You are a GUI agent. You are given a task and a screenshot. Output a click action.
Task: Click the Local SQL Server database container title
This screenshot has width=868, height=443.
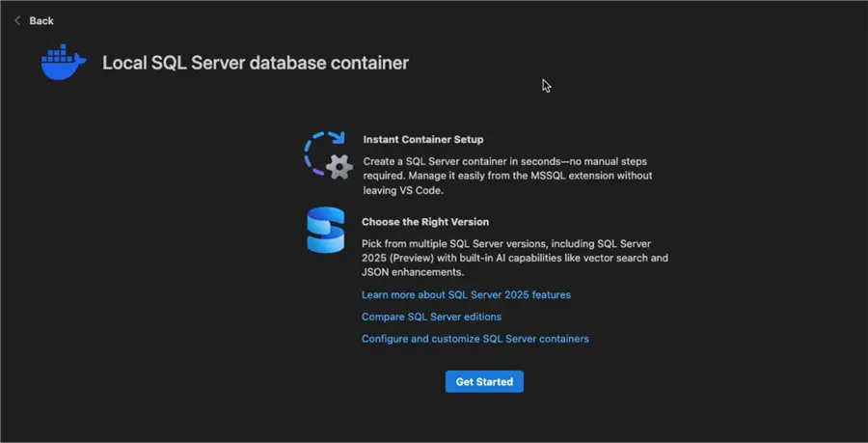pos(256,64)
